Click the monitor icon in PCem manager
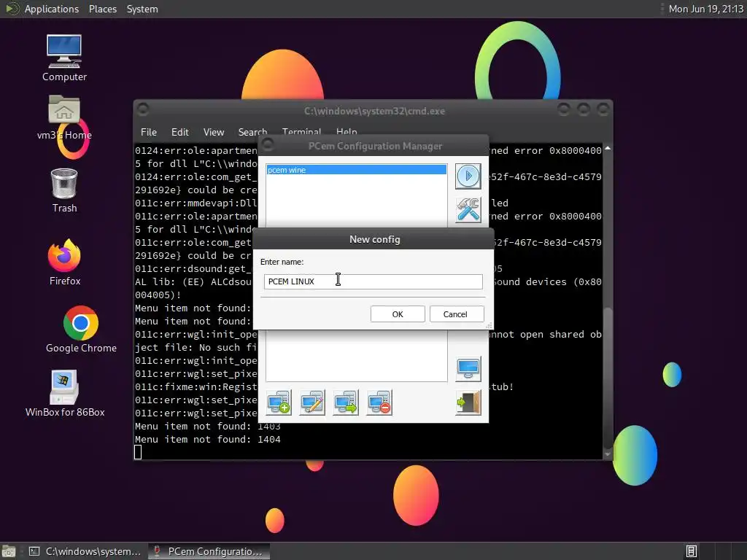The width and height of the screenshot is (747, 560). 468,368
